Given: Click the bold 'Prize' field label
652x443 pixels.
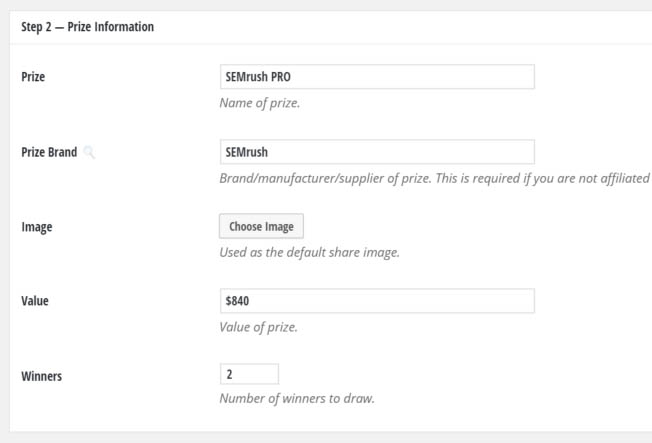Looking at the screenshot, I should (x=33, y=77).
